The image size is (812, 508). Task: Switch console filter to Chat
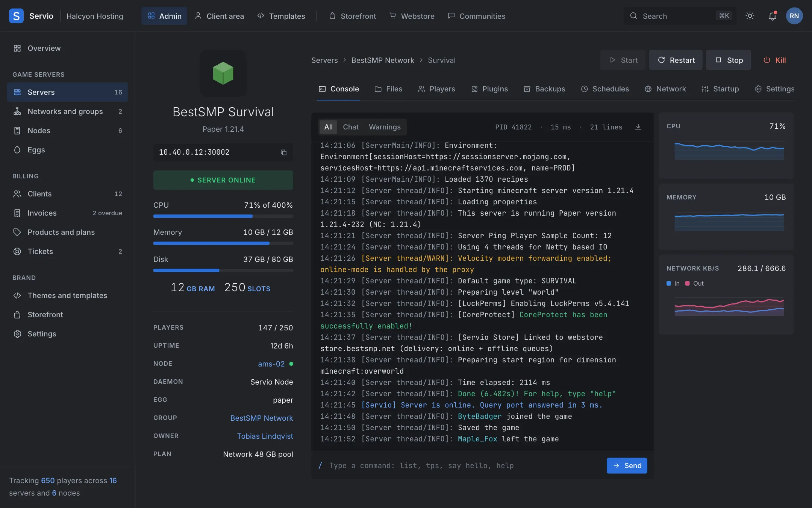350,127
